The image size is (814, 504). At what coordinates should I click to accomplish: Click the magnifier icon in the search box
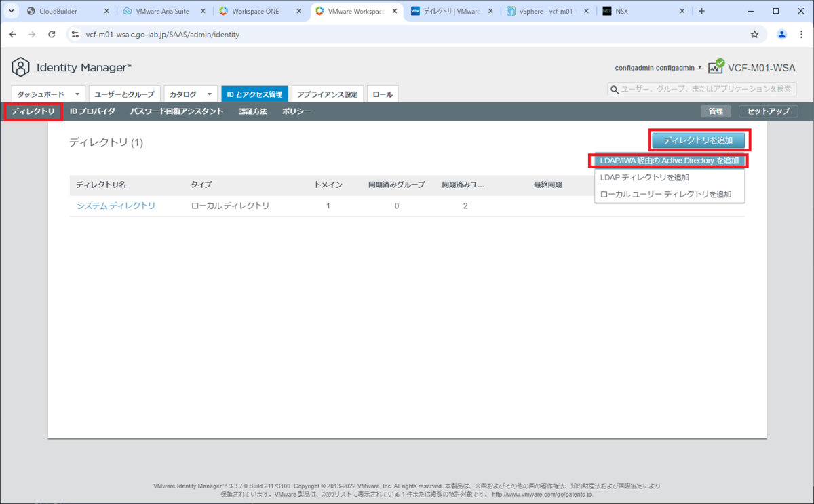click(x=615, y=89)
